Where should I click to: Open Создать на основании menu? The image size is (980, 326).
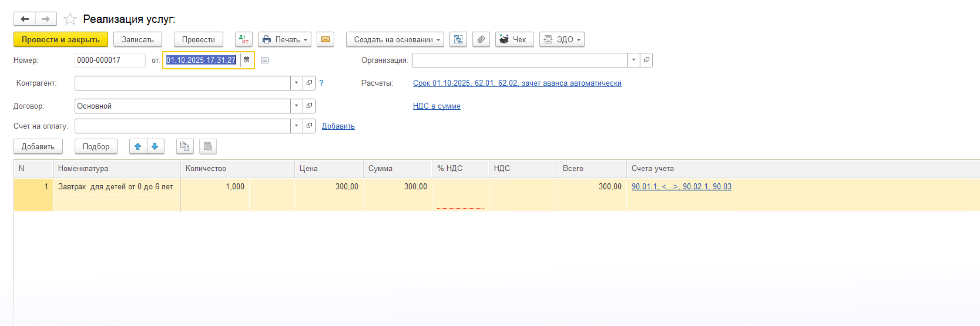pyautogui.click(x=395, y=40)
